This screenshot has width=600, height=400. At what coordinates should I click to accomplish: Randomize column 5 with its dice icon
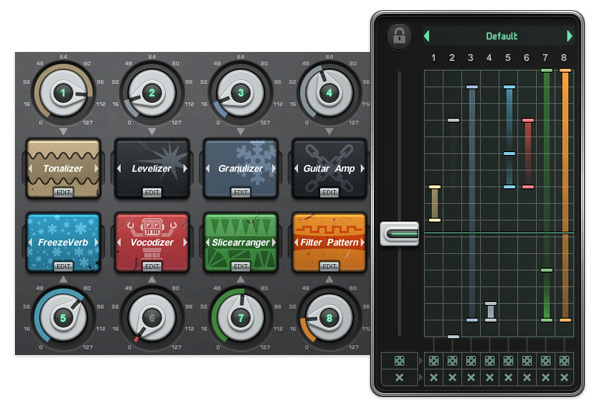pos(508,361)
